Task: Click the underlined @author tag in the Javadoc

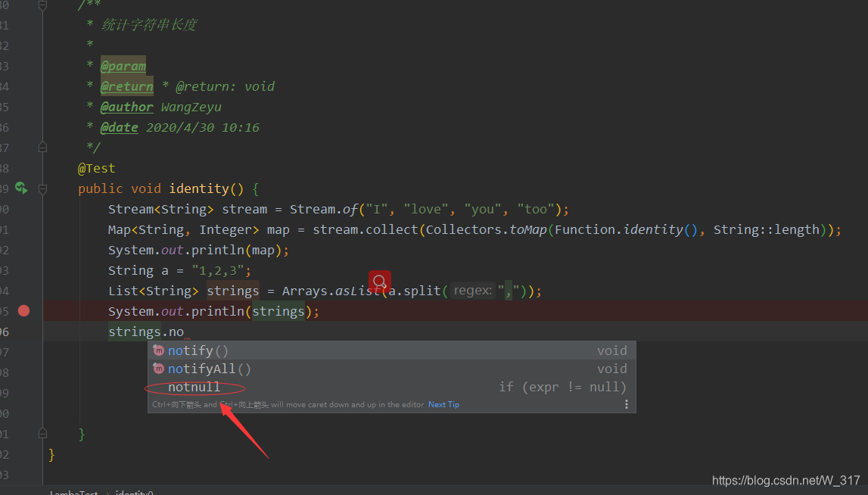Action: (126, 107)
